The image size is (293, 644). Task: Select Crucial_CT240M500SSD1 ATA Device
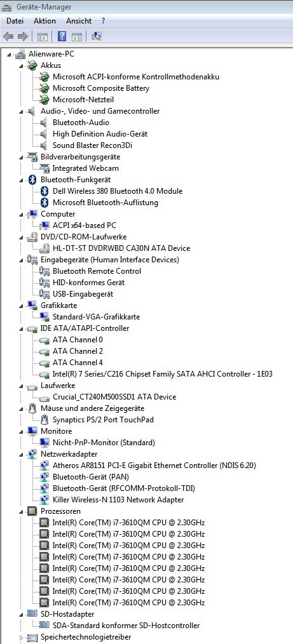(114, 397)
